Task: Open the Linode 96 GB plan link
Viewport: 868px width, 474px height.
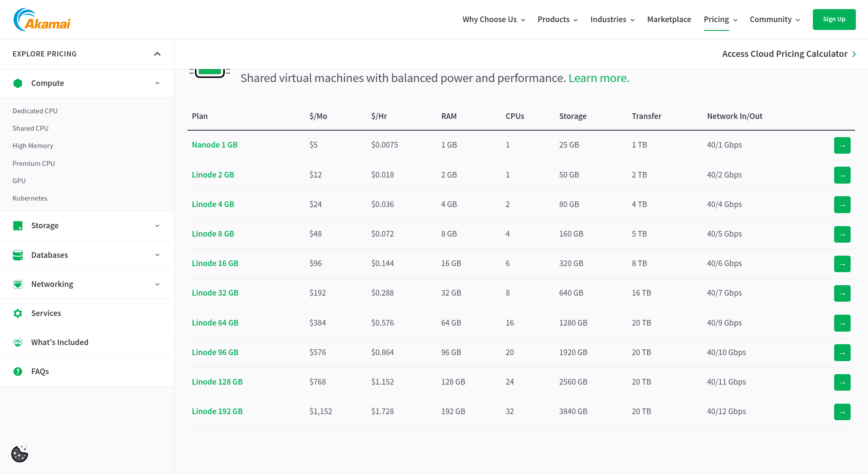Action: (x=215, y=352)
